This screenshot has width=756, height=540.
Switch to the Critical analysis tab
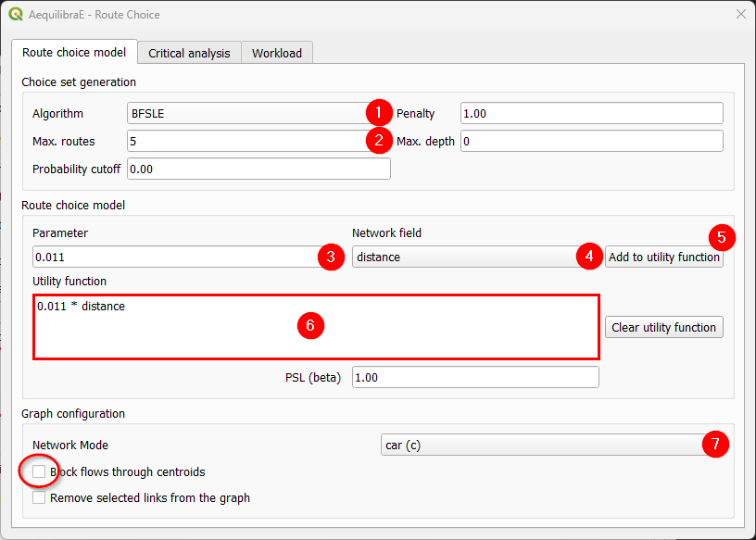189,53
